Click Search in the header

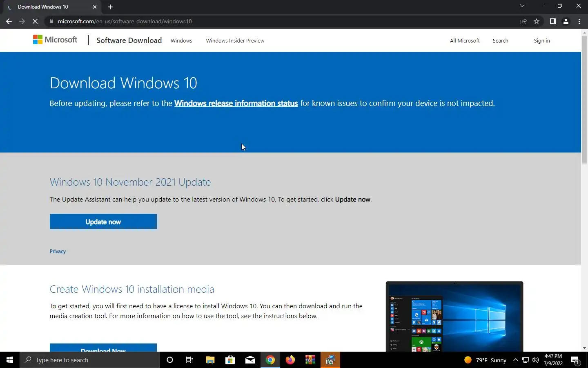[x=500, y=40]
